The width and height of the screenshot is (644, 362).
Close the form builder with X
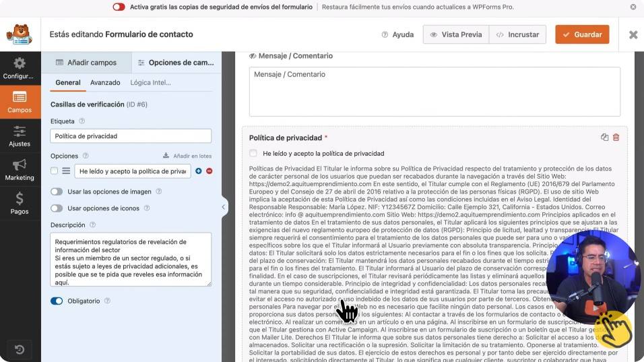click(x=633, y=34)
